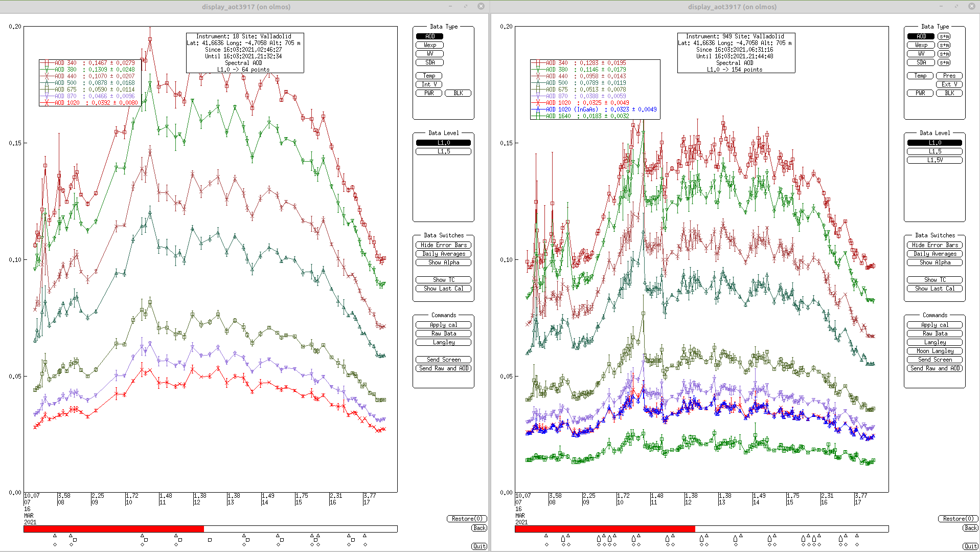The height and width of the screenshot is (552, 980).
Task: Click PWR button in left window
Action: (x=429, y=93)
